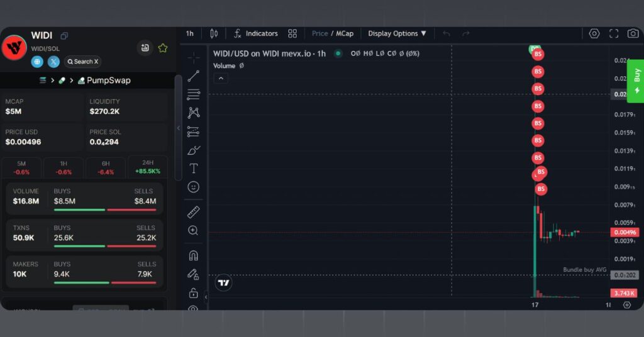Viewport: 644px width, 337px height.
Task: Open the emoji icons tool
Action: (x=194, y=187)
